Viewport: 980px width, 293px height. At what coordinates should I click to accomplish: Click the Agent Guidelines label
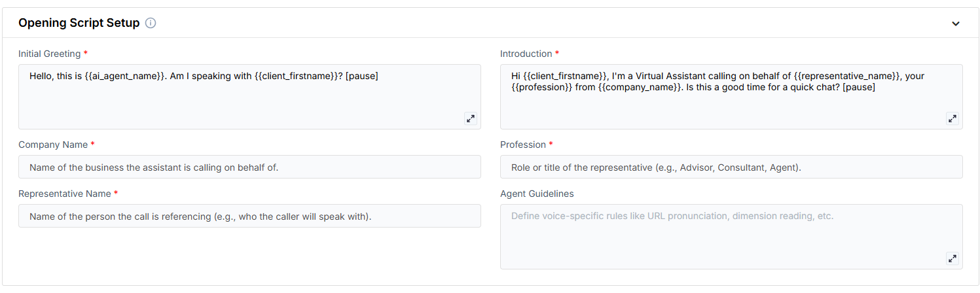click(x=537, y=194)
